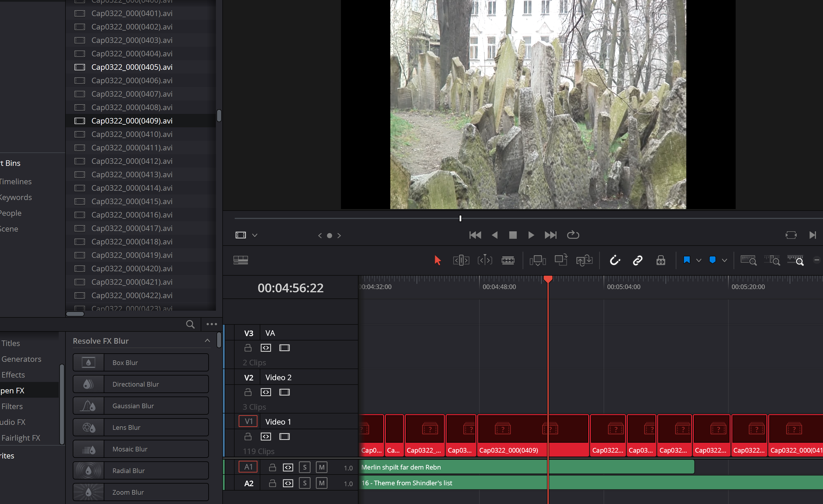Image resolution: width=823 pixels, height=504 pixels.
Task: Select the Titles effects category
Action: [x=11, y=343]
